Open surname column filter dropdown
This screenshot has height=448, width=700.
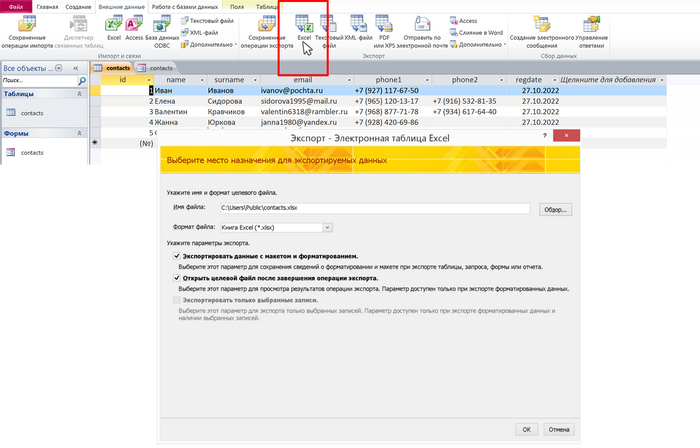coord(255,80)
